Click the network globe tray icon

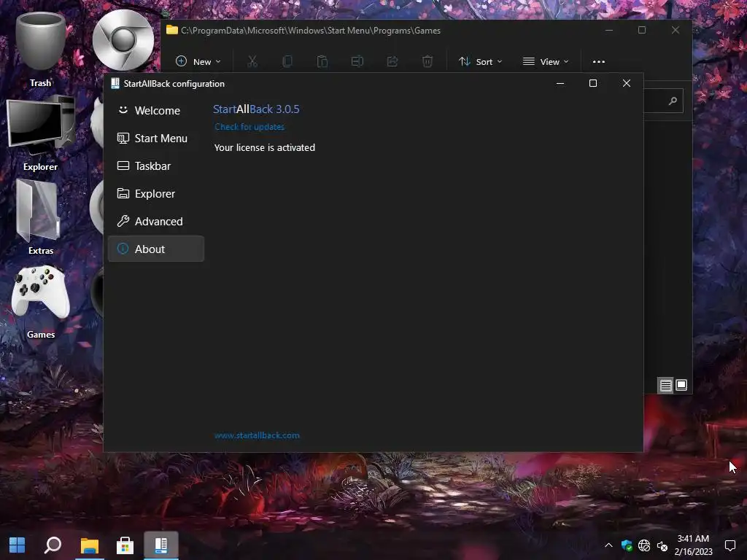[644, 545]
